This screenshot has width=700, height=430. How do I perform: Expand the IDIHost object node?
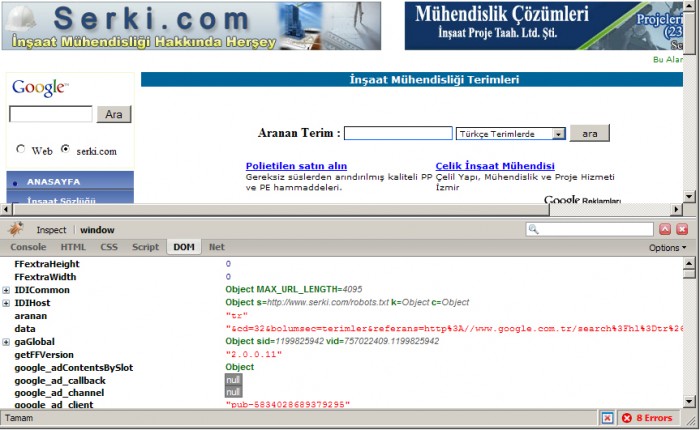coord(6,303)
